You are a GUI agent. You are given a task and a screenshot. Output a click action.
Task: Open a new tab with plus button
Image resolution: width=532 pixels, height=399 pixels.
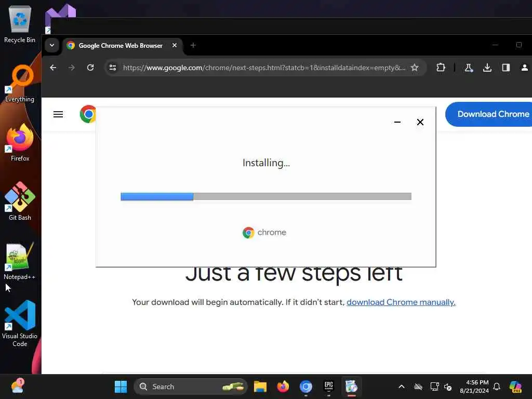(193, 45)
